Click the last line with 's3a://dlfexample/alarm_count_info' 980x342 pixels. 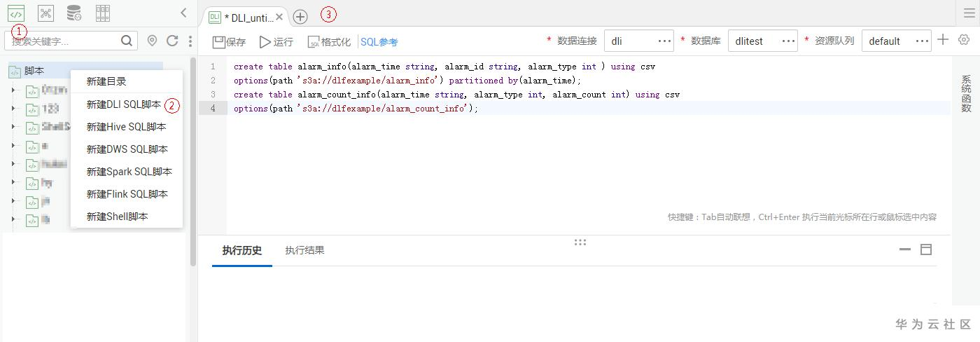pyautogui.click(x=356, y=109)
